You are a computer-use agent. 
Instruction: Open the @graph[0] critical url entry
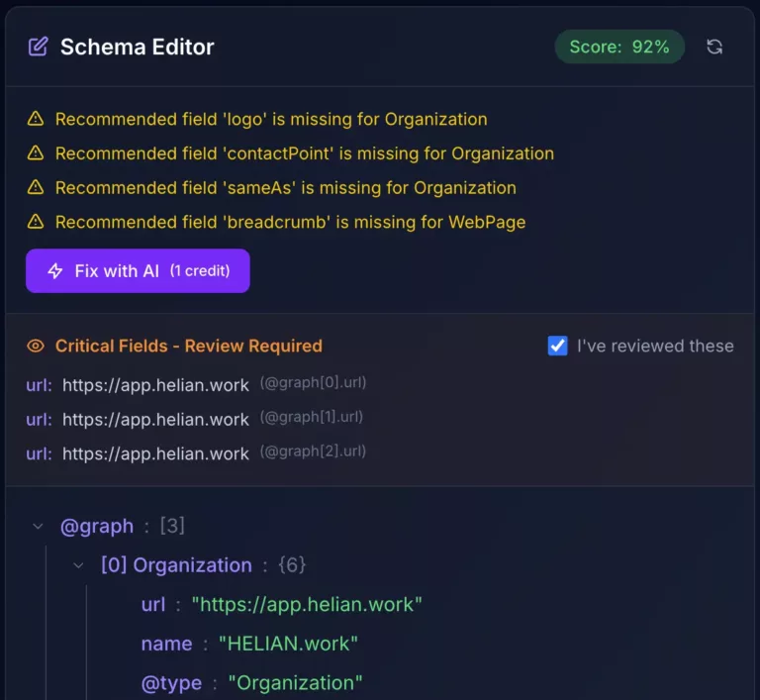[155, 385]
